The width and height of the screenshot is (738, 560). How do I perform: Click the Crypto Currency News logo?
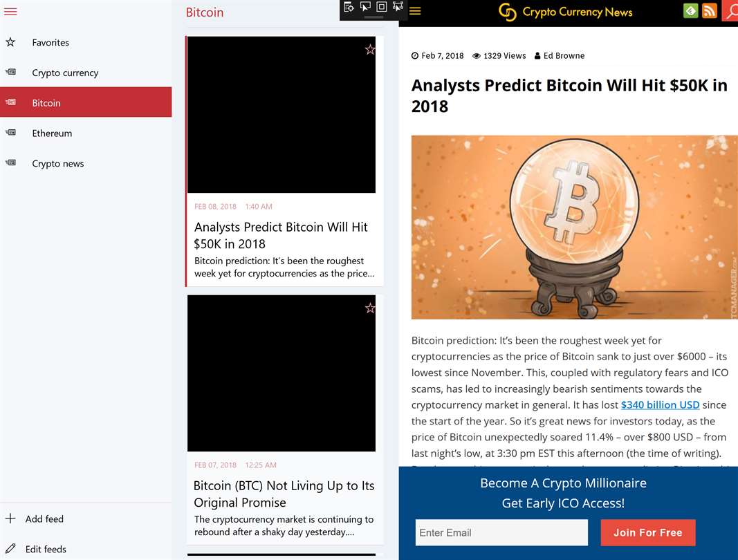tap(566, 12)
